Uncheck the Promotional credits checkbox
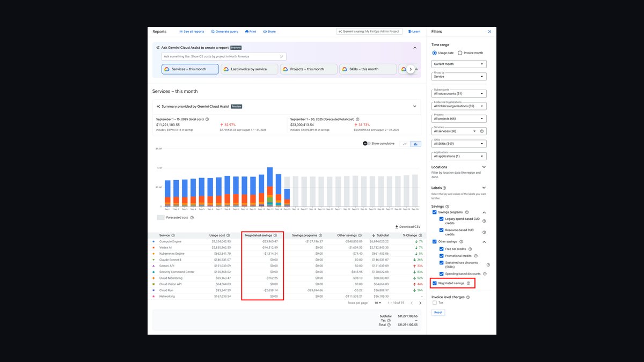644x362 pixels. (x=442, y=256)
